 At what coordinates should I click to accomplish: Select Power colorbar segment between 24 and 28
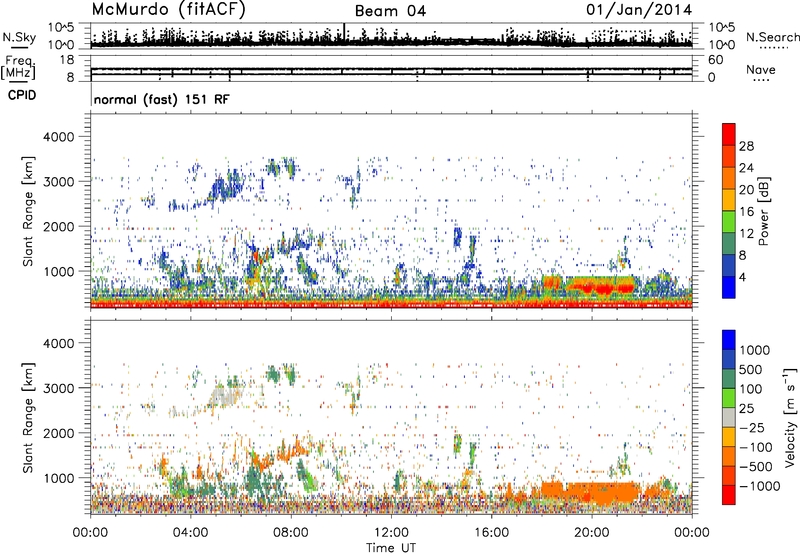click(729, 156)
